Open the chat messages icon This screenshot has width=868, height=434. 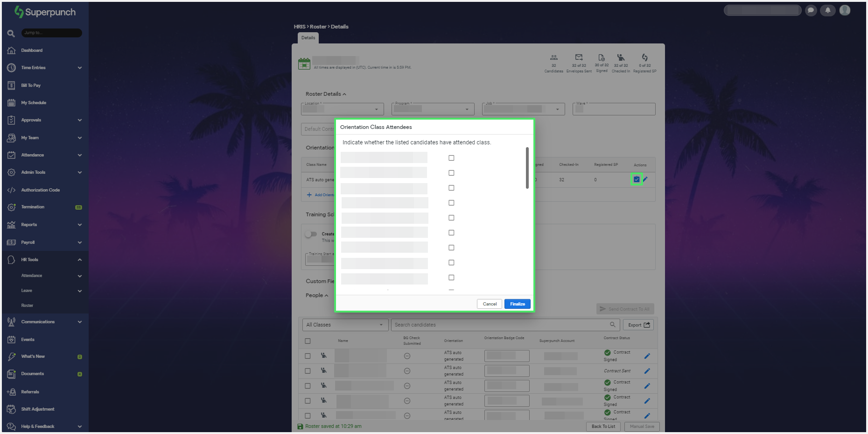811,10
